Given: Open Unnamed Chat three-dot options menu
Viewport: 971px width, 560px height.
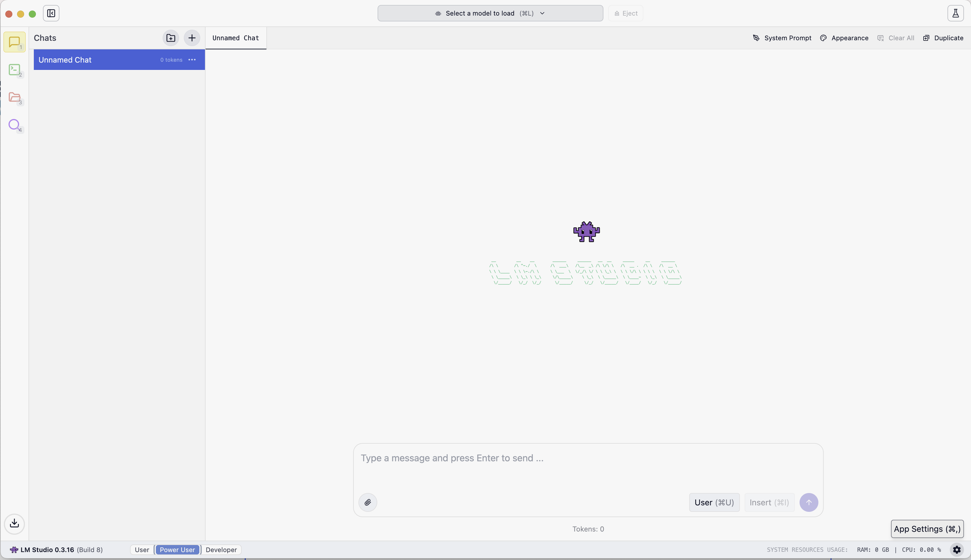Looking at the screenshot, I should (192, 60).
